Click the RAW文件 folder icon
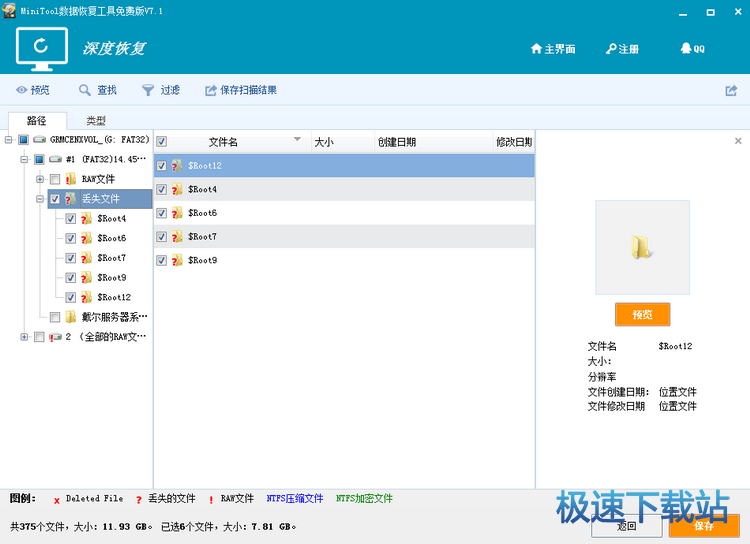The height and width of the screenshot is (544, 750). pos(70,179)
